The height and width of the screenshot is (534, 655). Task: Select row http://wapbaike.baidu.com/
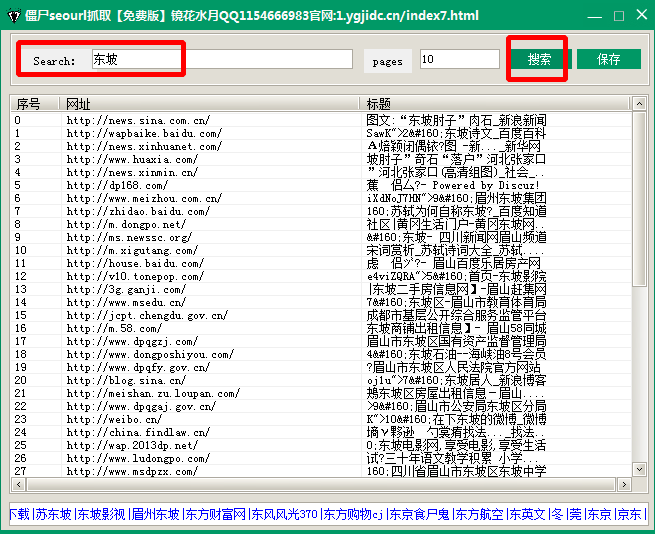click(321, 133)
